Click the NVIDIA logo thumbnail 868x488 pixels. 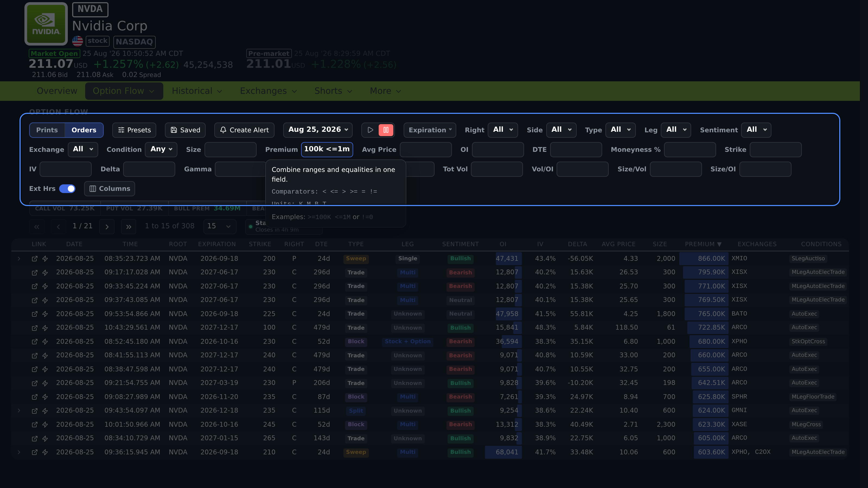[46, 24]
